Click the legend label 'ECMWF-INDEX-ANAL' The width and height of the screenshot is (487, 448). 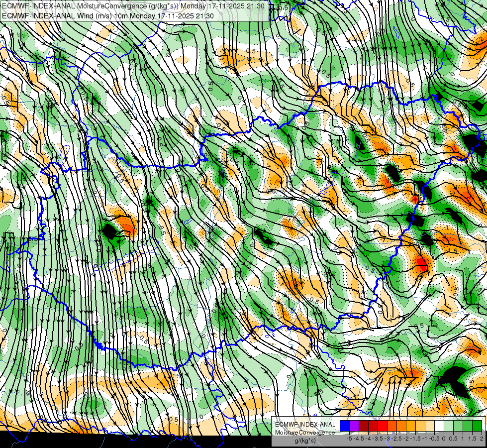pyautogui.click(x=305, y=425)
